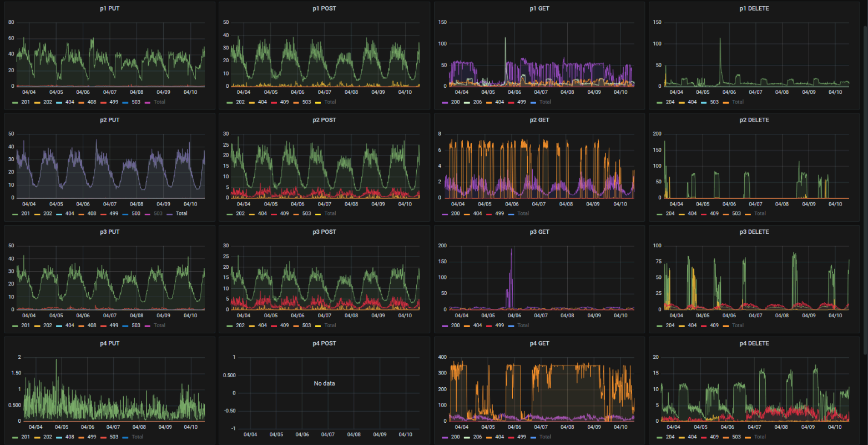868x445 pixels.
Task: Toggle the 204 series in p1 DELETE legend
Action: 670,102
